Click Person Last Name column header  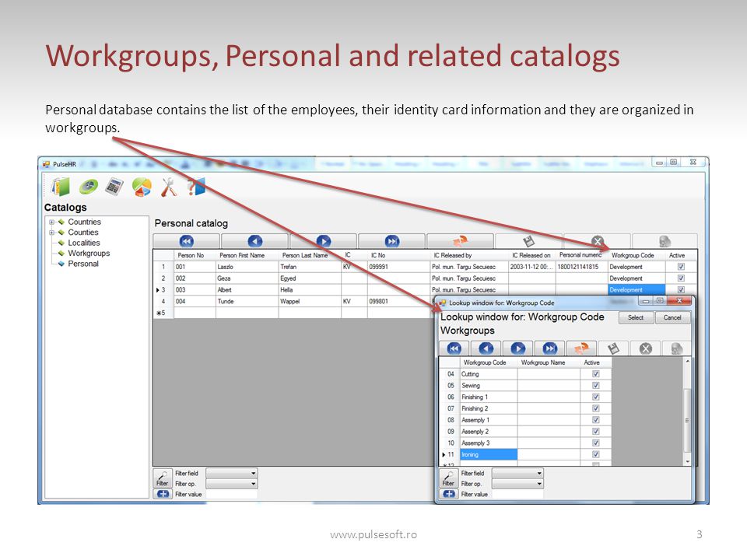coord(310,255)
